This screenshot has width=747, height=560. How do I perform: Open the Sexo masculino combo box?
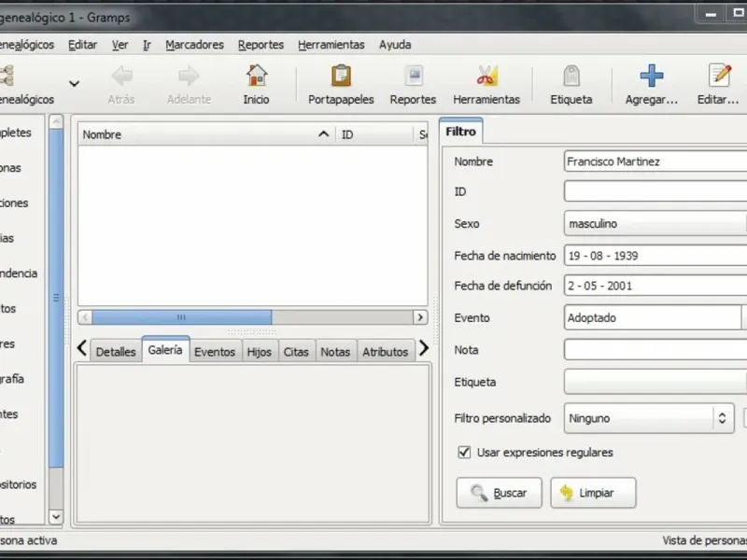655,223
